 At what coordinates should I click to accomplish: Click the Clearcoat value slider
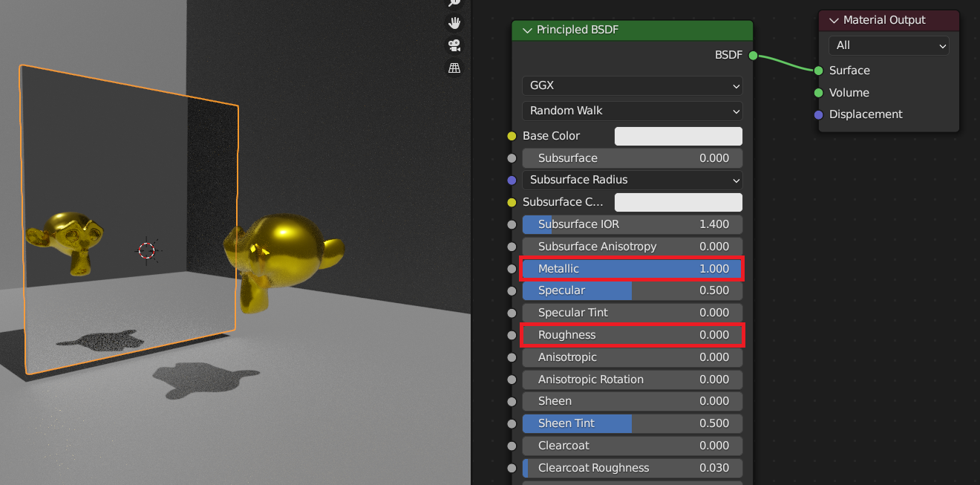coord(632,446)
